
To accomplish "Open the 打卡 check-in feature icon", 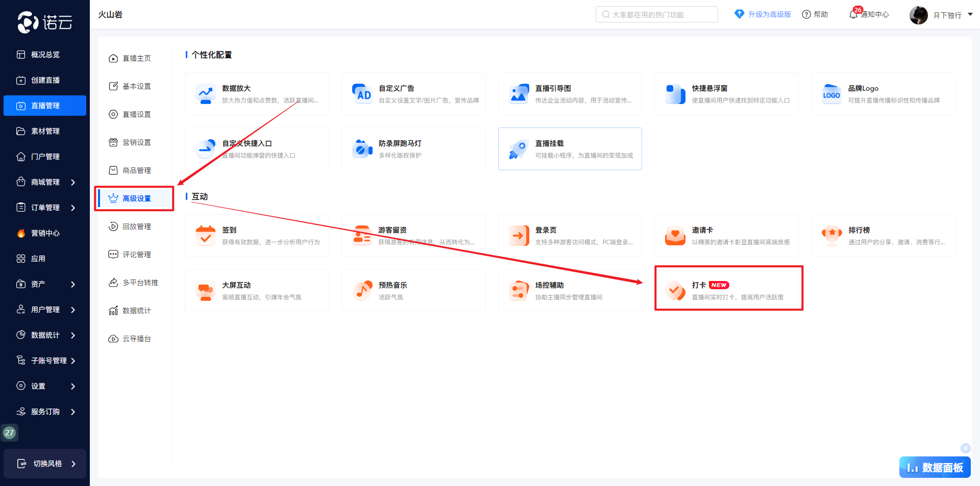I will coord(675,291).
